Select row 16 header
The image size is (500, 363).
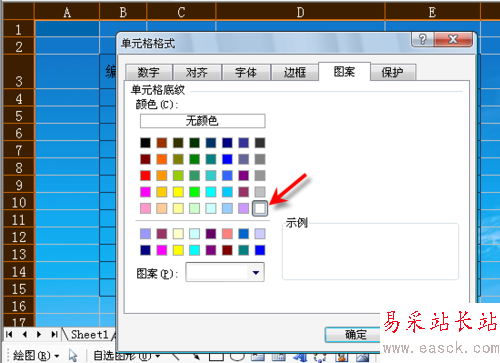point(19,306)
